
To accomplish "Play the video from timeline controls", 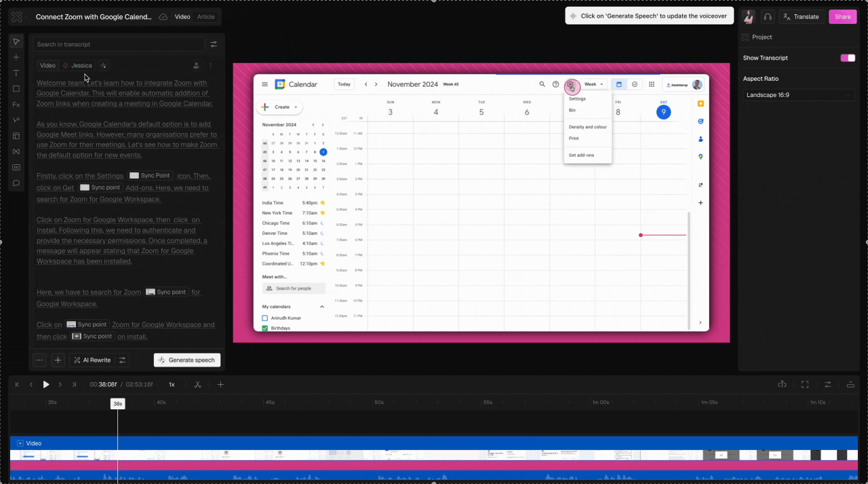I will [x=46, y=384].
